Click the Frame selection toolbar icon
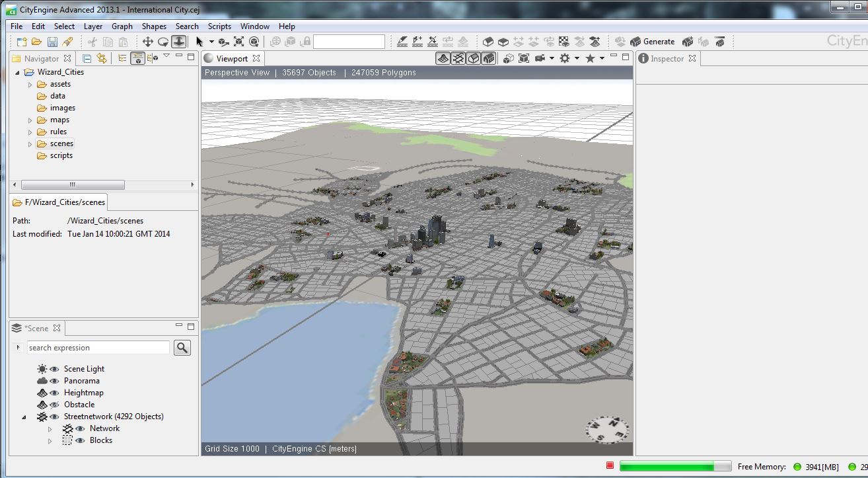 click(238, 42)
